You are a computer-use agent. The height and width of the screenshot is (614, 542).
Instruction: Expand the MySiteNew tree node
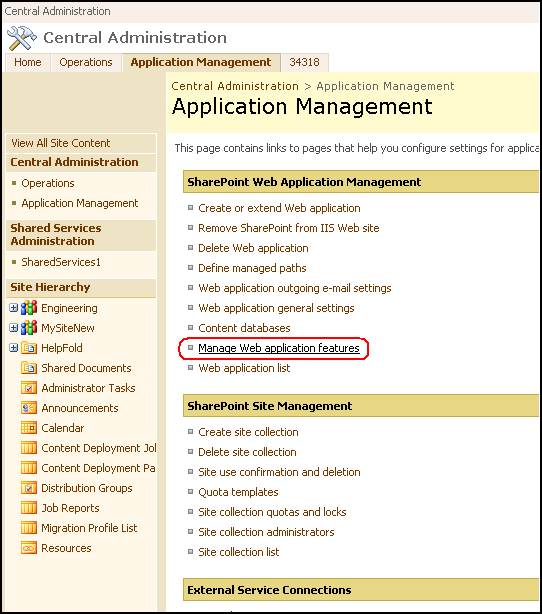tap(14, 328)
